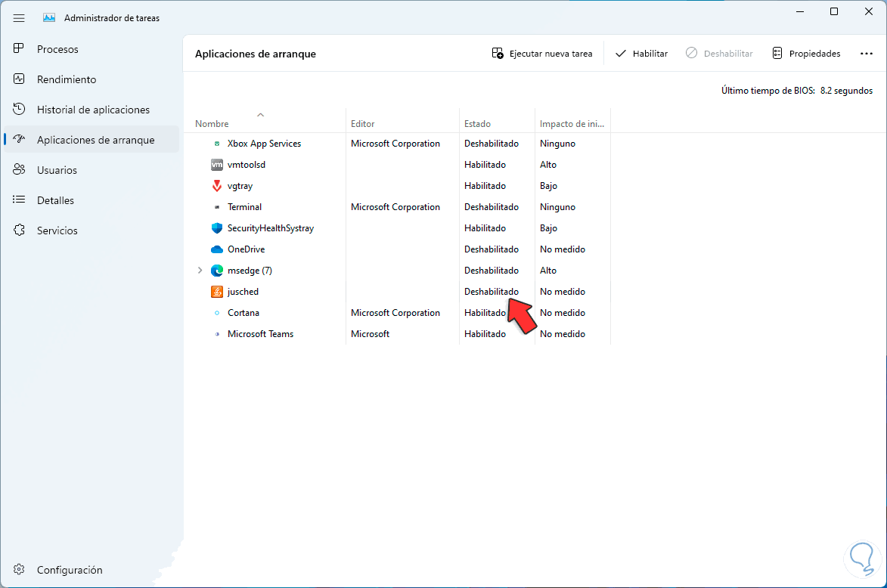
Task: Maximize the Task Manager window
Action: tap(834, 11)
